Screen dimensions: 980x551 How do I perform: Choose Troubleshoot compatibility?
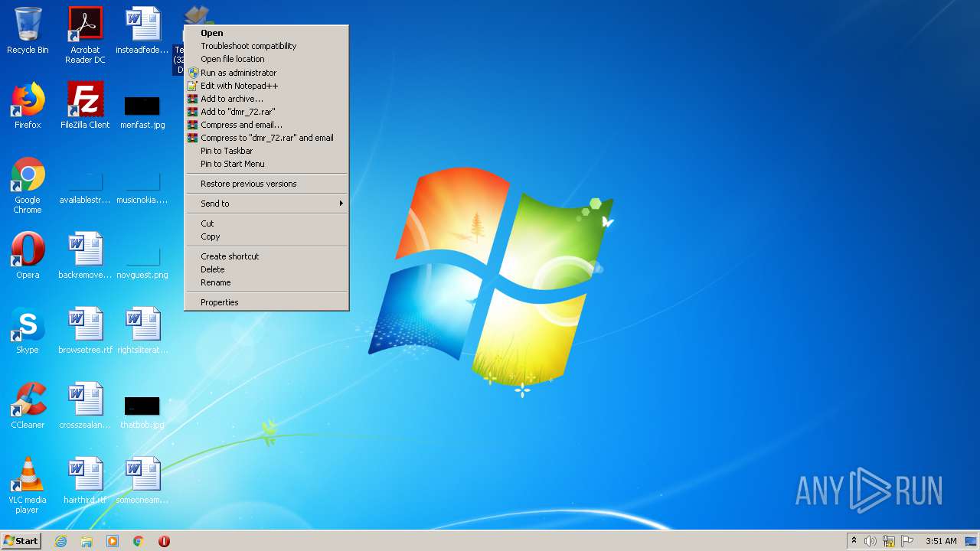tap(267, 46)
